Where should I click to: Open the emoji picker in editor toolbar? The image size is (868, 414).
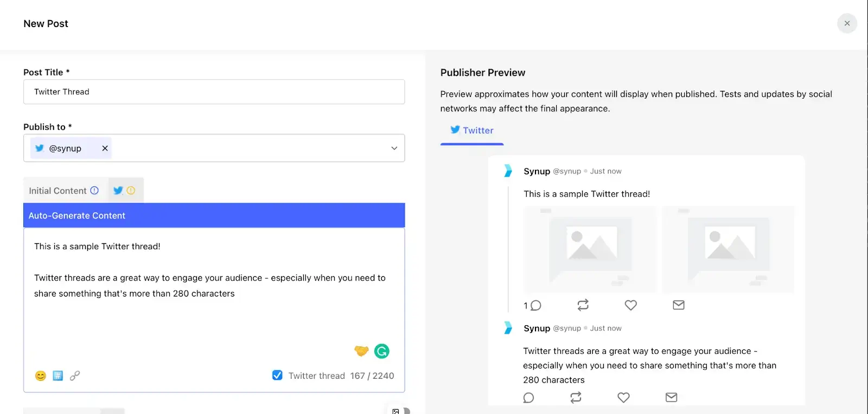41,376
